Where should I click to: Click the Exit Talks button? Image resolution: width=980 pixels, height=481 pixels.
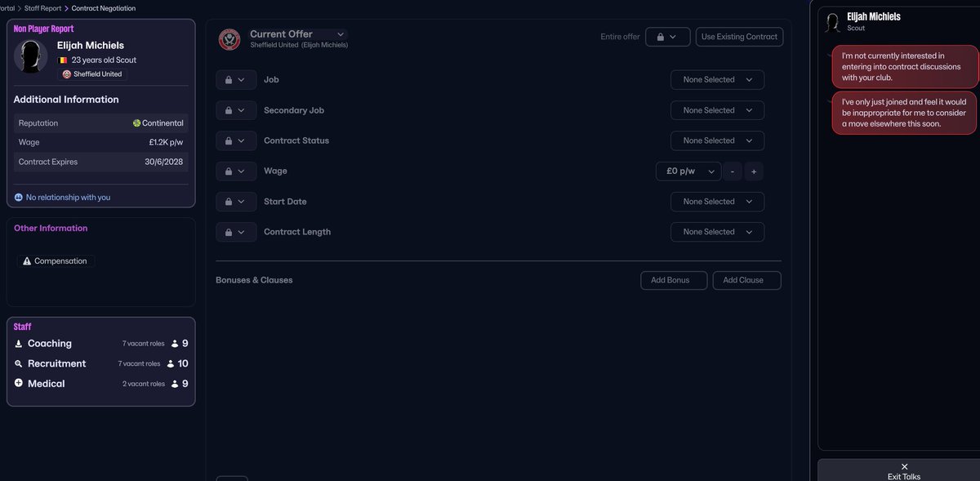pyautogui.click(x=904, y=471)
